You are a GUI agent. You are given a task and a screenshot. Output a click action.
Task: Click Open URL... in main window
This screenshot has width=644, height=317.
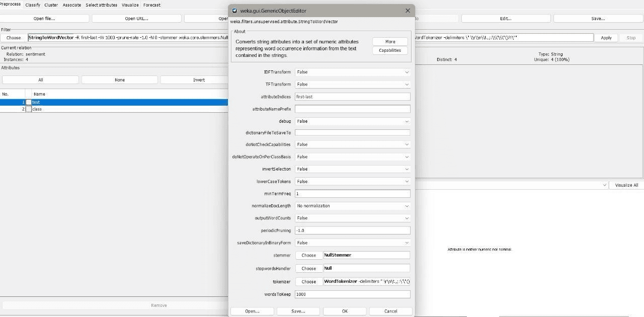(x=136, y=19)
